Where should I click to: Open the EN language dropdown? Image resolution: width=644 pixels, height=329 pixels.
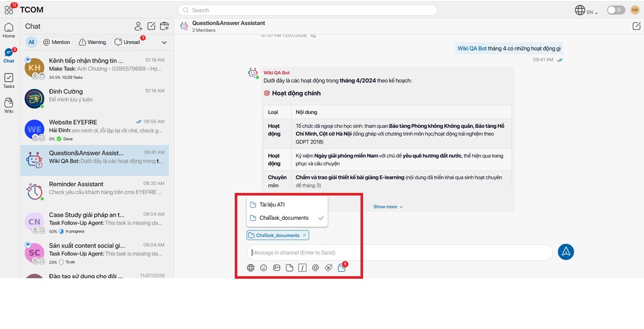[x=593, y=12]
